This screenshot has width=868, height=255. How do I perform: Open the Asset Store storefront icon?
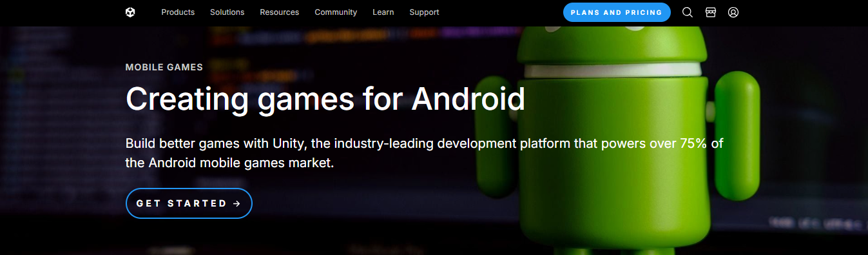pyautogui.click(x=710, y=12)
